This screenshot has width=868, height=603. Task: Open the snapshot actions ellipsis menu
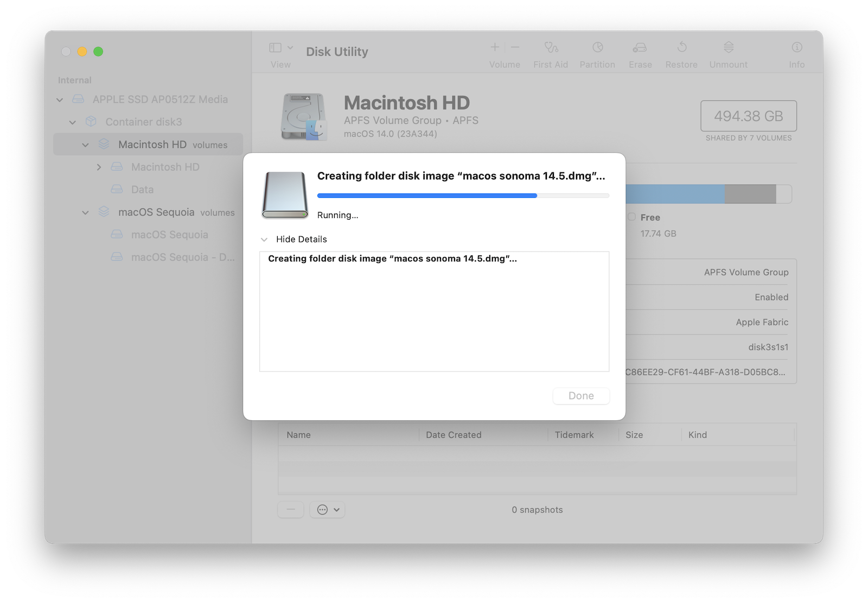coord(328,510)
